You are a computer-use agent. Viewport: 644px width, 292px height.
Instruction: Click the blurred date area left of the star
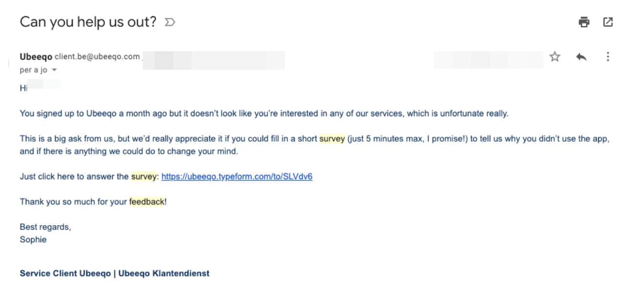[x=488, y=59]
